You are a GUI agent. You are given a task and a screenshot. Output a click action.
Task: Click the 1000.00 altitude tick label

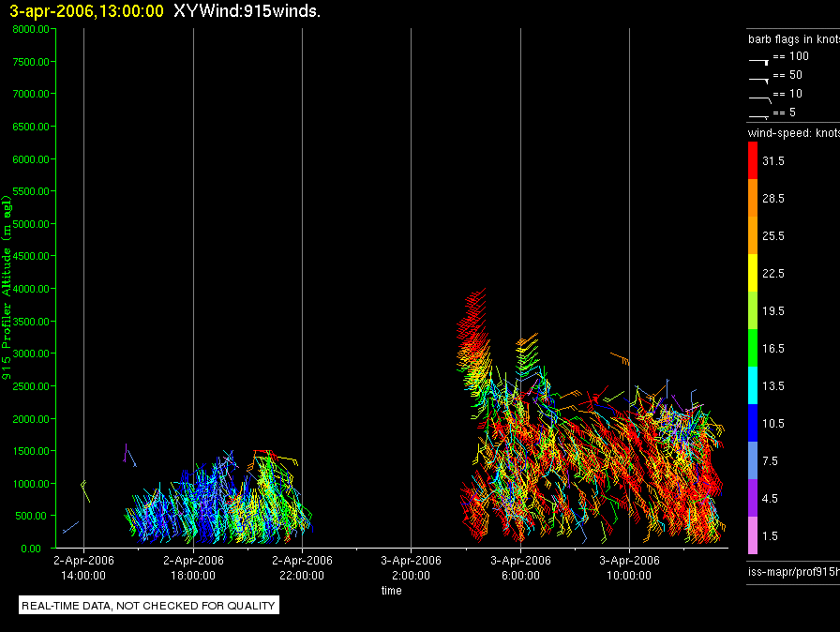(x=31, y=484)
